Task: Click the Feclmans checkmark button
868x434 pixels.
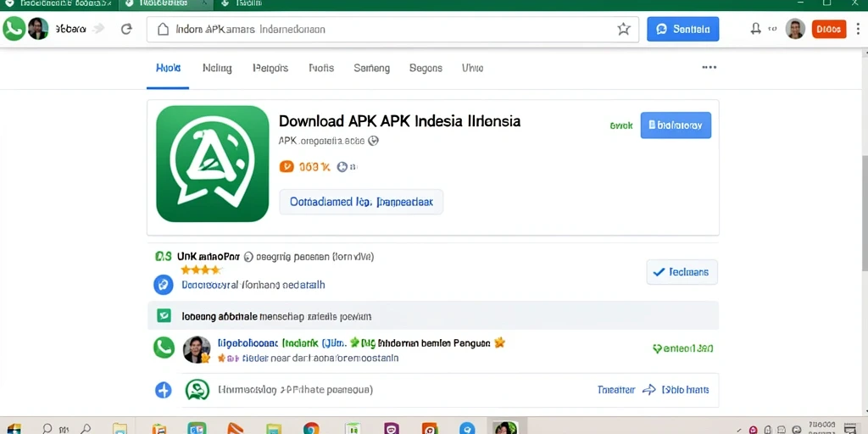Action: 682,272
